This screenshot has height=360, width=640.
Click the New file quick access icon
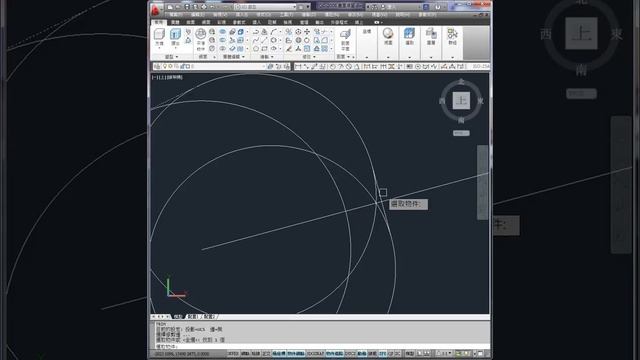click(170, 7)
